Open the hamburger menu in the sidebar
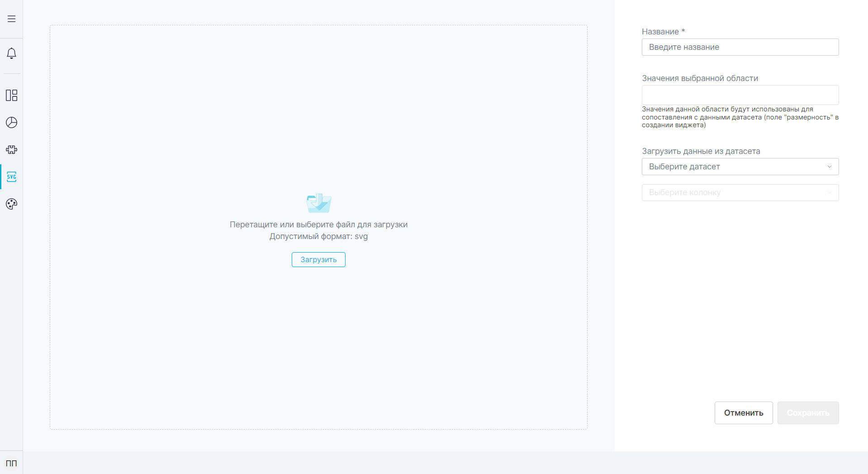Image resolution: width=868 pixels, height=474 pixels. tap(11, 19)
